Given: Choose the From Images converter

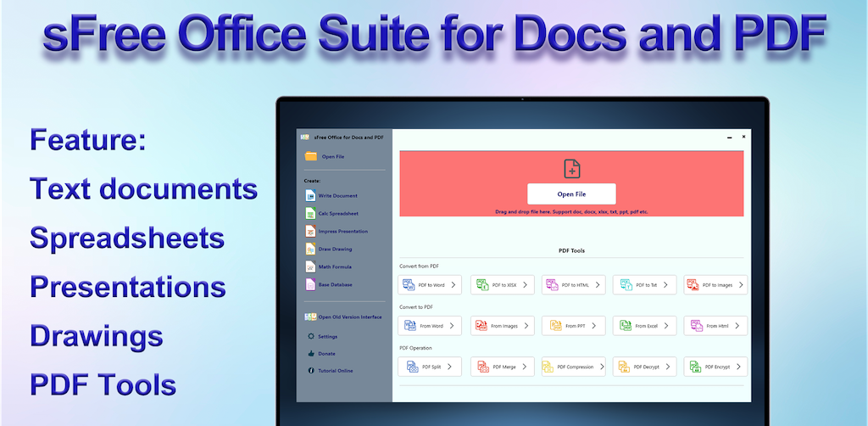Looking at the screenshot, I should (502, 326).
